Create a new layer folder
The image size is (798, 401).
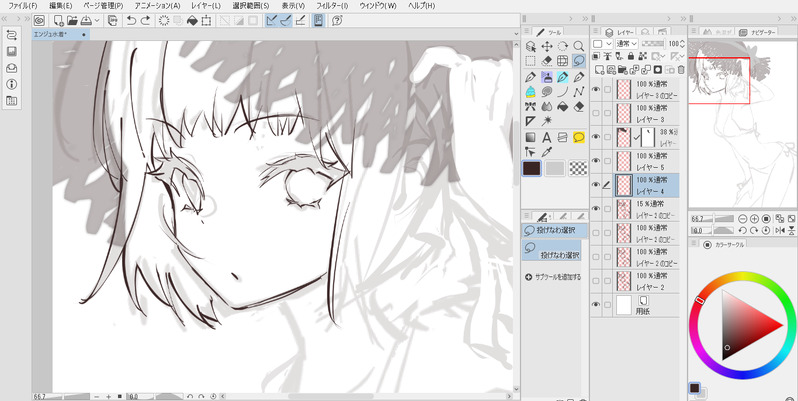tap(622, 70)
